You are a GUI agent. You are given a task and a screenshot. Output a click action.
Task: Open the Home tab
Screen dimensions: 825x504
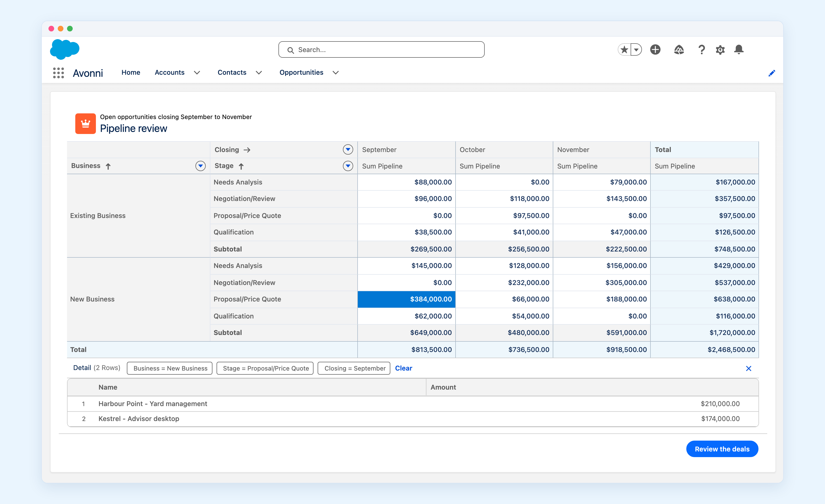(x=130, y=72)
